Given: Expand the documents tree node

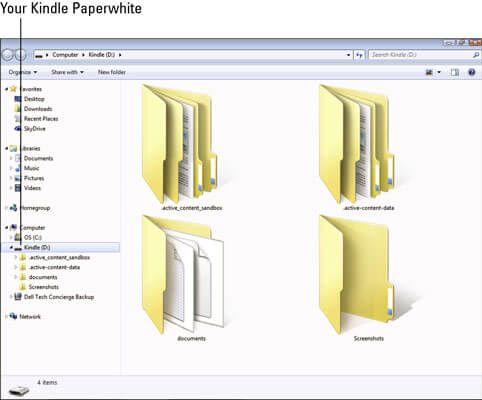Looking at the screenshot, I should pyautogui.click(x=16, y=277).
